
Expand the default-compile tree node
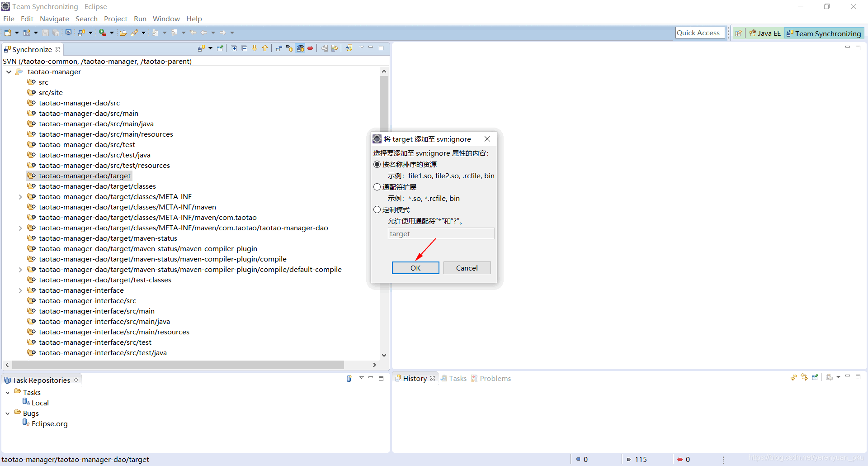pos(20,270)
